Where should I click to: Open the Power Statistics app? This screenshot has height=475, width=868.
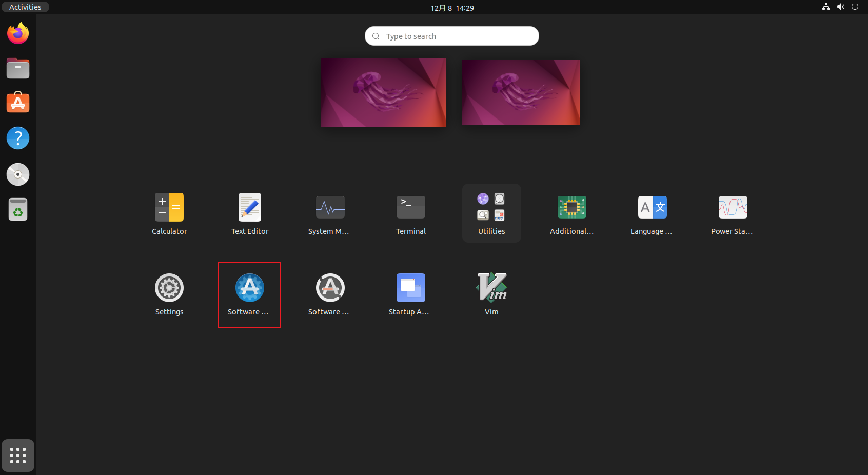click(x=733, y=213)
